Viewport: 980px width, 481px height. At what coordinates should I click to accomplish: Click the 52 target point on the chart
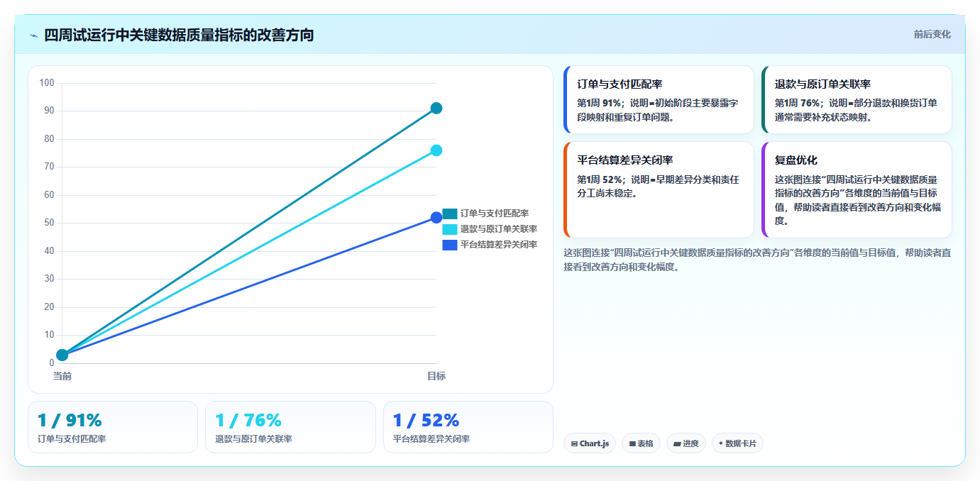click(436, 218)
